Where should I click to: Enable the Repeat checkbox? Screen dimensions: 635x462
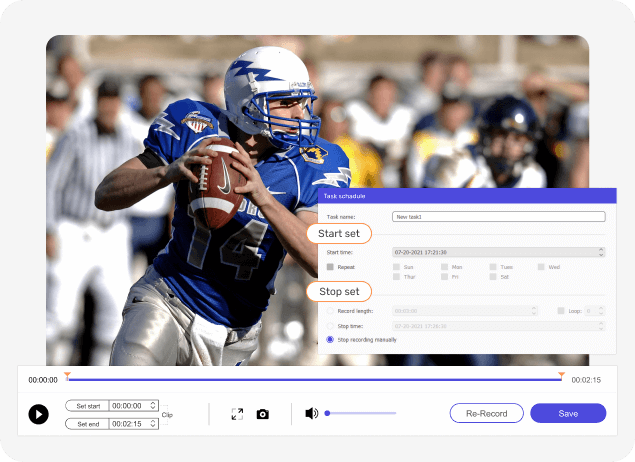(x=330, y=267)
